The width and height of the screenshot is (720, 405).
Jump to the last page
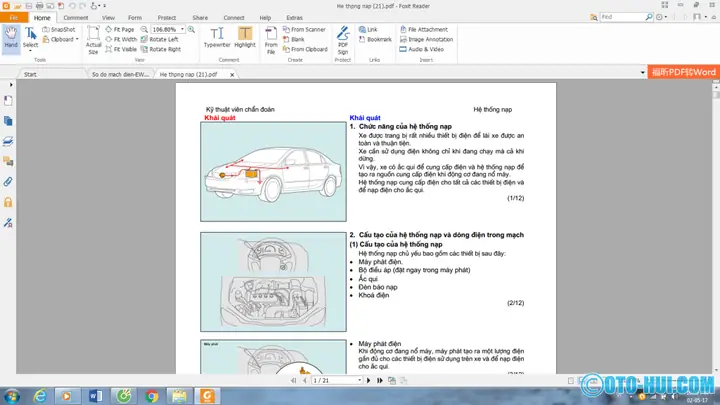point(380,380)
